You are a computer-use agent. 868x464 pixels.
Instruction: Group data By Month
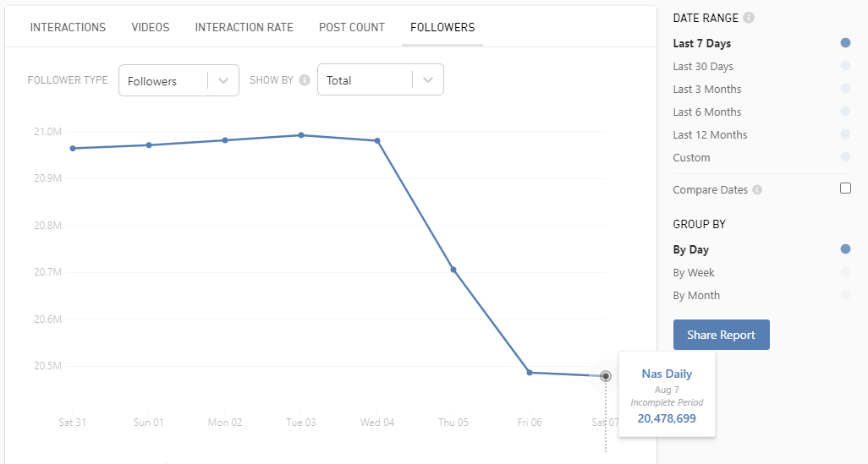click(x=845, y=295)
